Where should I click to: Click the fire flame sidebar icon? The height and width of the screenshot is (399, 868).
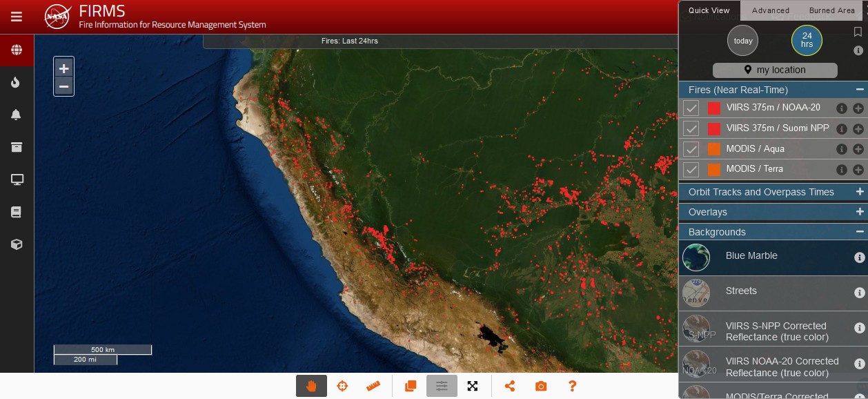tap(17, 83)
